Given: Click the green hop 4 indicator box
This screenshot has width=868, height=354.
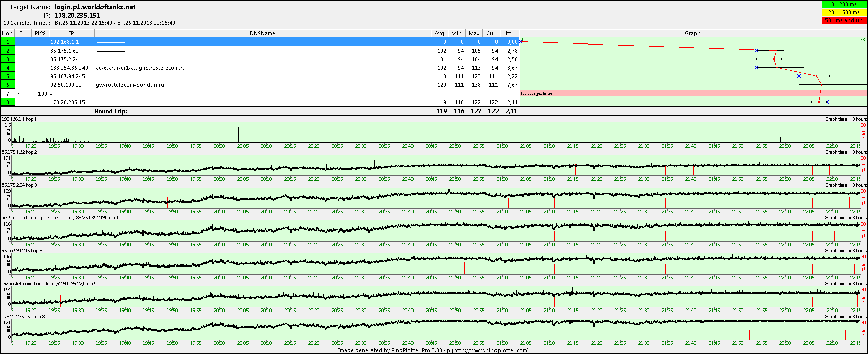Looking at the screenshot, I should (8, 68).
